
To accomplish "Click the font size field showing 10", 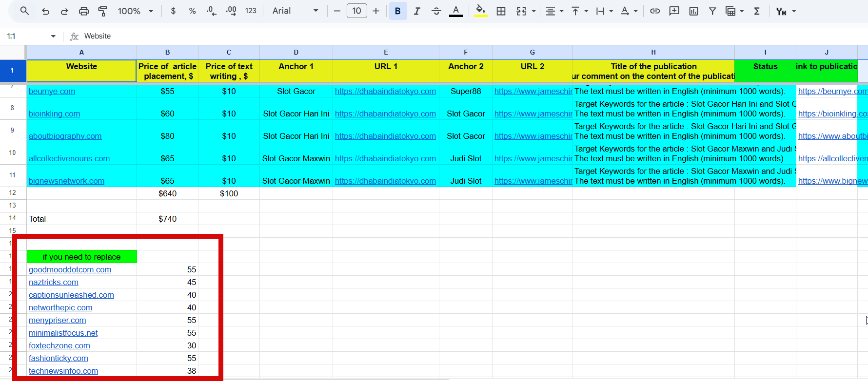I will click(x=357, y=11).
